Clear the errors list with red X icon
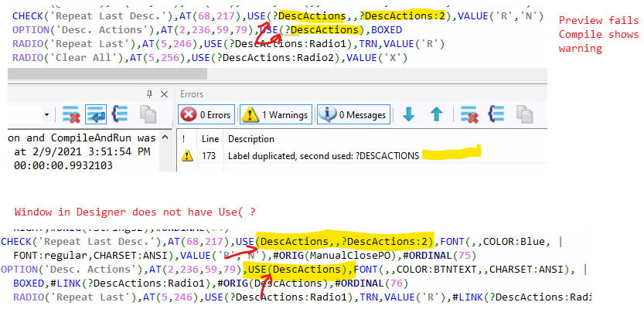The width and height of the screenshot is (644, 309). (470, 115)
